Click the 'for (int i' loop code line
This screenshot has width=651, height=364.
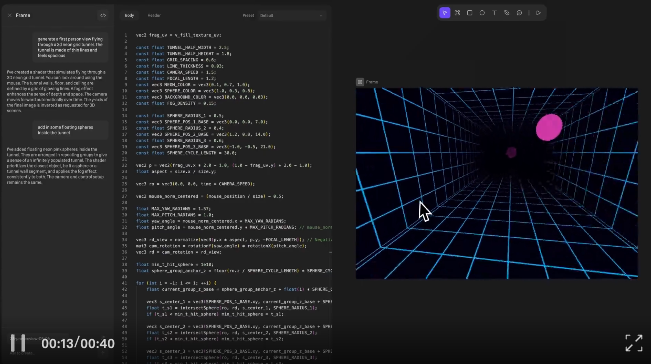click(x=176, y=283)
